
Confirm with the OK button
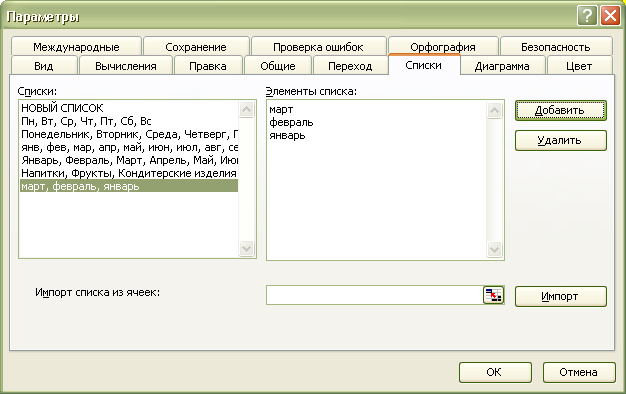click(x=495, y=372)
